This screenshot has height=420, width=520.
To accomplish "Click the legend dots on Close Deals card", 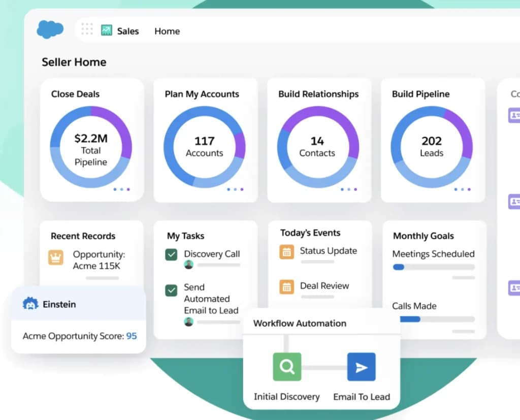I will pyautogui.click(x=122, y=189).
